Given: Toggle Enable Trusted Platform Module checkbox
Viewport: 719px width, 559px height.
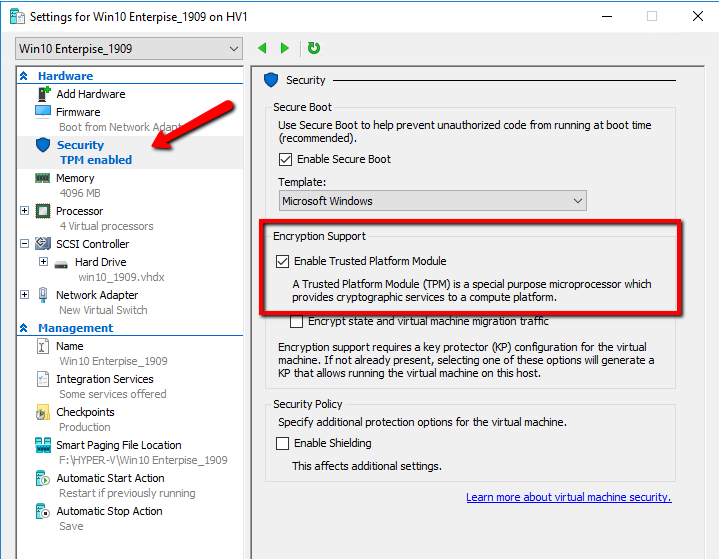Looking at the screenshot, I should (282, 261).
